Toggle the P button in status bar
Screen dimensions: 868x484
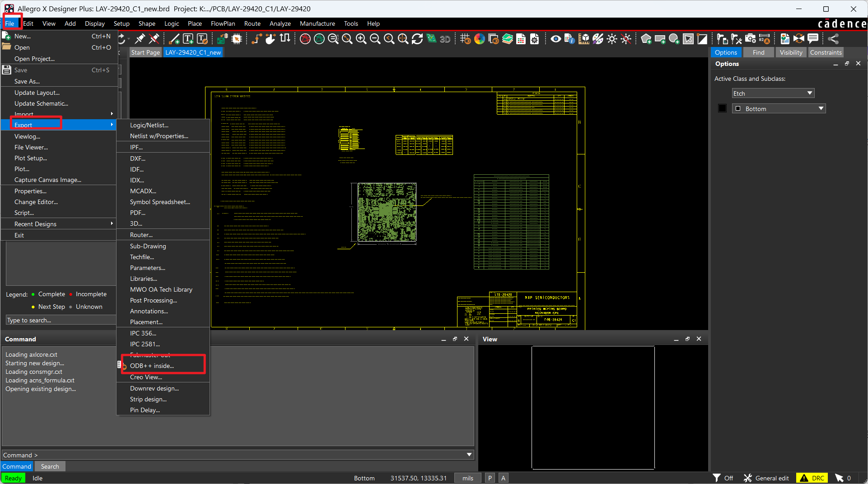490,478
